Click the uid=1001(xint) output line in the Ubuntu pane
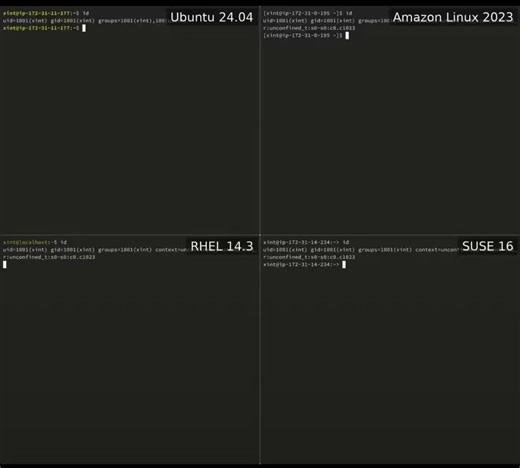 pyautogui.click(x=84, y=21)
